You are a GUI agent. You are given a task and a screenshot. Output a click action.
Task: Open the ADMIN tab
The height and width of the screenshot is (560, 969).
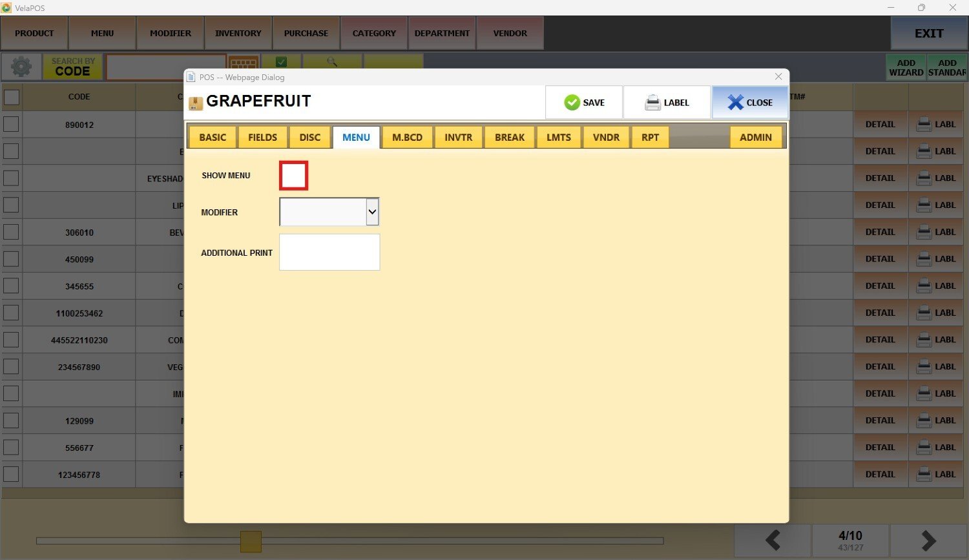tap(755, 138)
